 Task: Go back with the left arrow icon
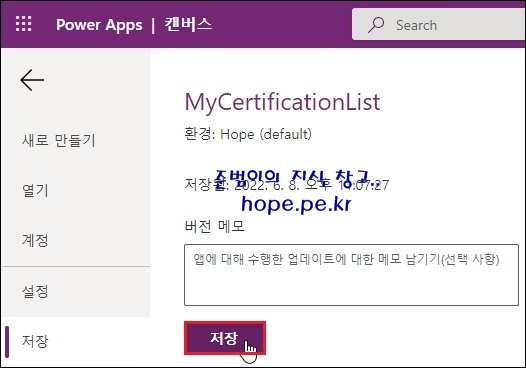tap(32, 80)
